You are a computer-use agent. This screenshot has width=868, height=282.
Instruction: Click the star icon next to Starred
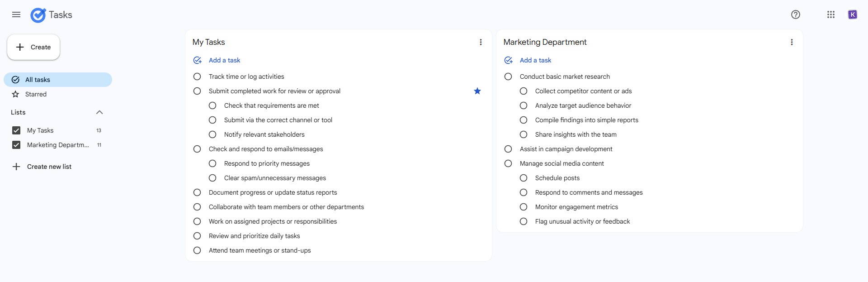[x=15, y=94]
